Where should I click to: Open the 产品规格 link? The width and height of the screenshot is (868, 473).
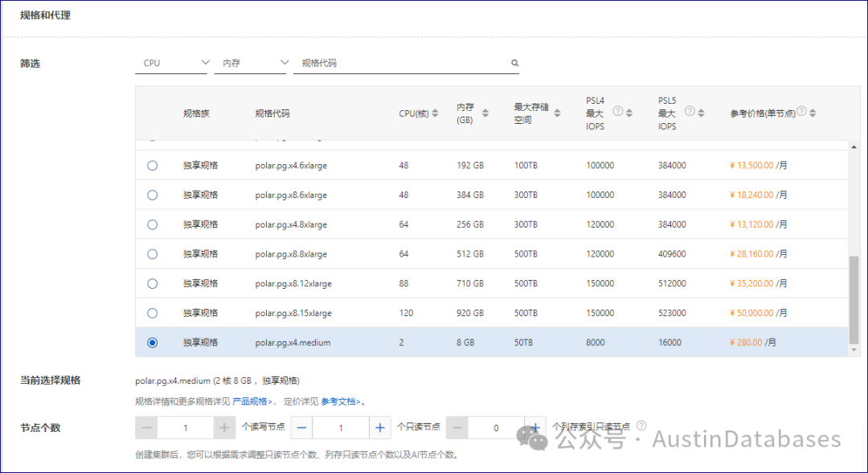click(x=252, y=401)
